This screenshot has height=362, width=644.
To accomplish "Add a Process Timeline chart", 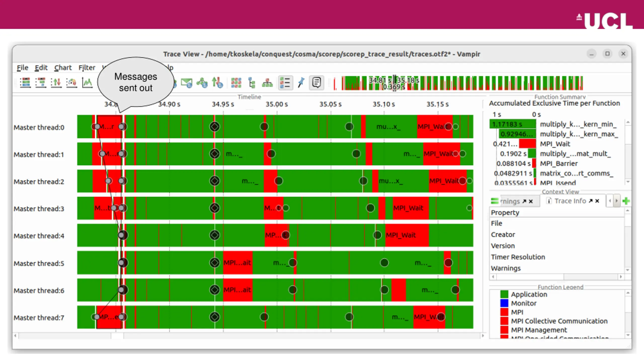I will 41,83.
